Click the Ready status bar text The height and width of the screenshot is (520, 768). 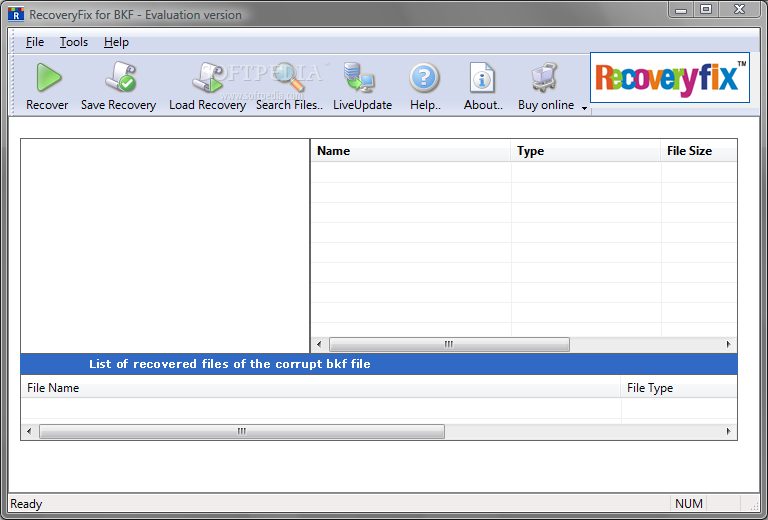tap(26, 504)
